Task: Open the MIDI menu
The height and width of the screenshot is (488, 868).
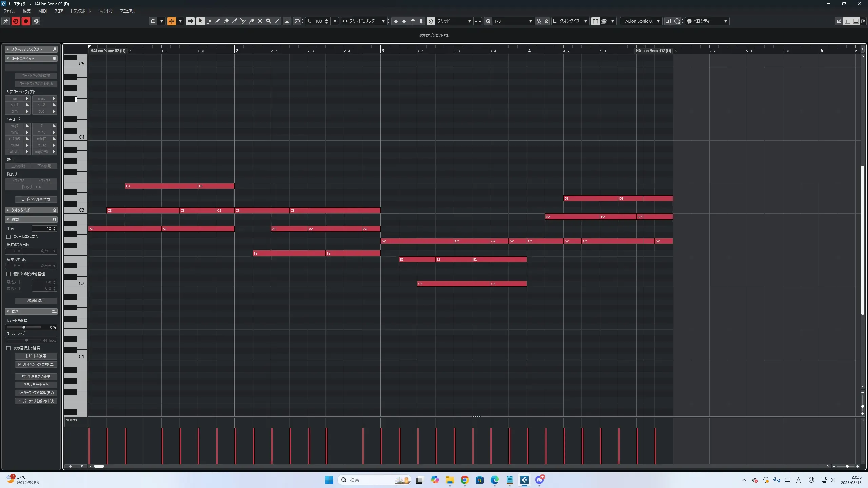Action: pos(42,11)
